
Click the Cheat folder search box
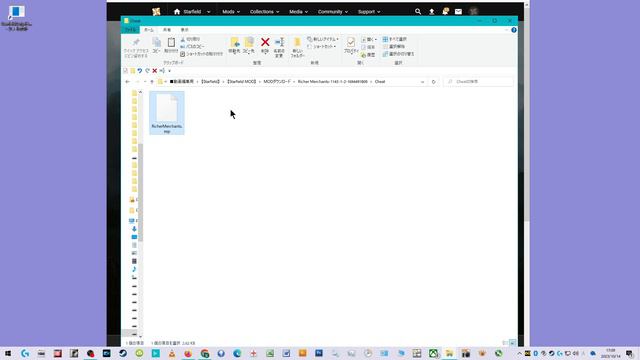478,82
